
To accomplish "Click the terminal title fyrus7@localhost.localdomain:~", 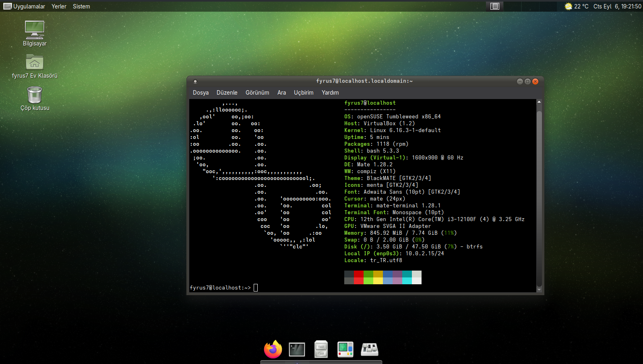I will coord(364,81).
